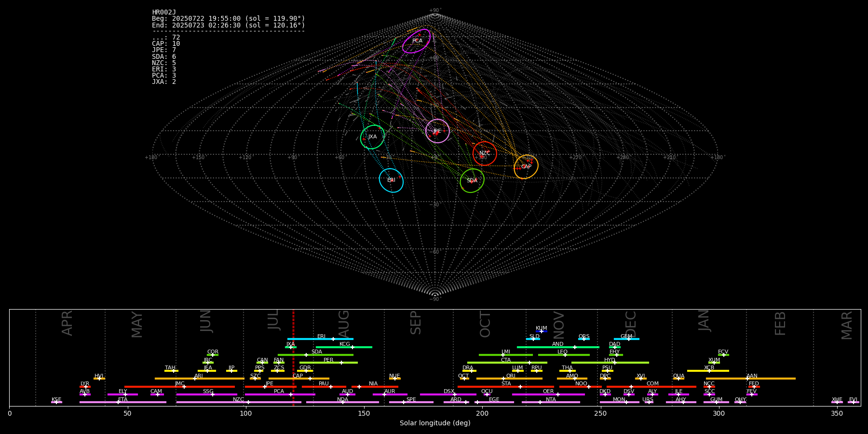Click legend entry 'SDA: 6'
868x434 pixels.
[x=164, y=56]
